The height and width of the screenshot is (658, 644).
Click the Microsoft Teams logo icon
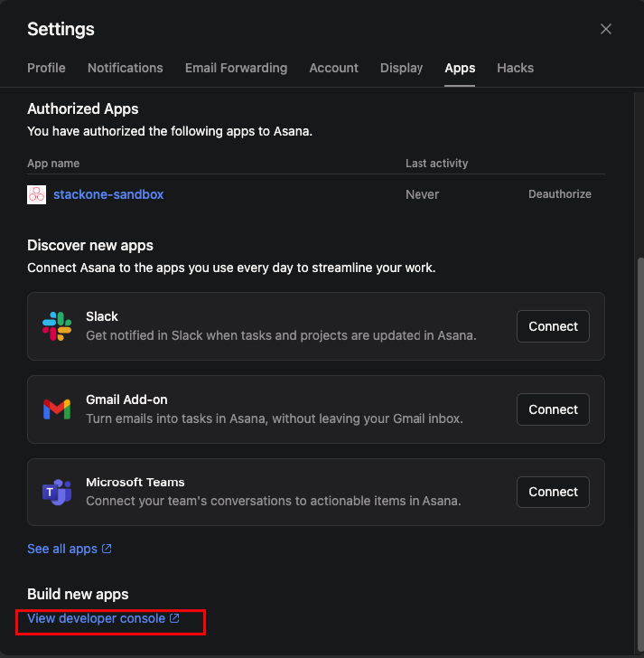(x=57, y=492)
